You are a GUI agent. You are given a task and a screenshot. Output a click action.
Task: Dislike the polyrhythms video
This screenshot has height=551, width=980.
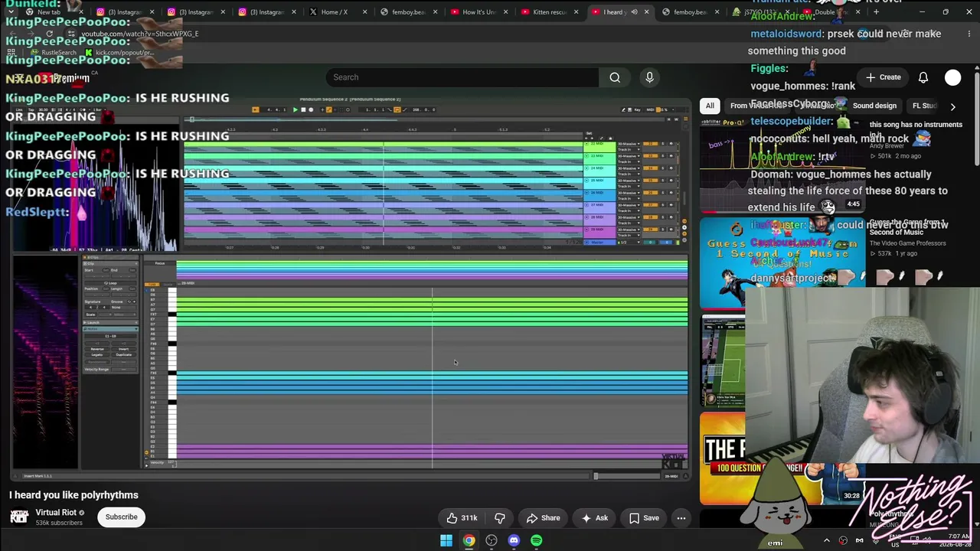click(500, 518)
